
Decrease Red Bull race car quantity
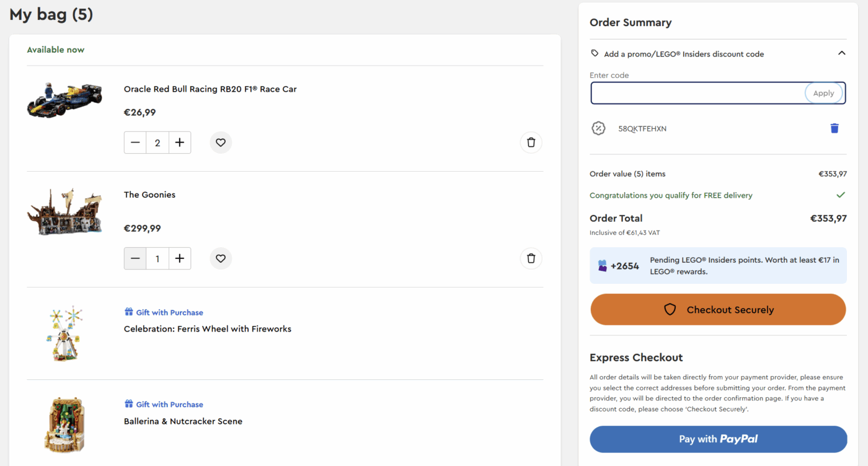[x=135, y=143]
